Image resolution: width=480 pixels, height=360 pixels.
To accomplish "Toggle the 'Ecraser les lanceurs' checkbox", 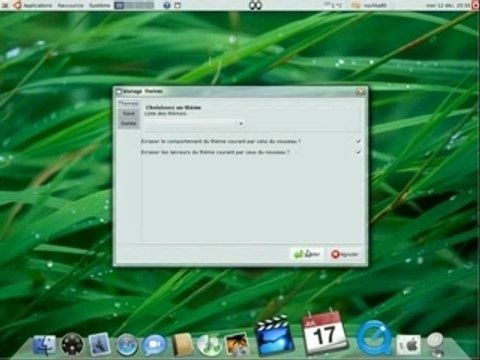I will click(x=358, y=152).
